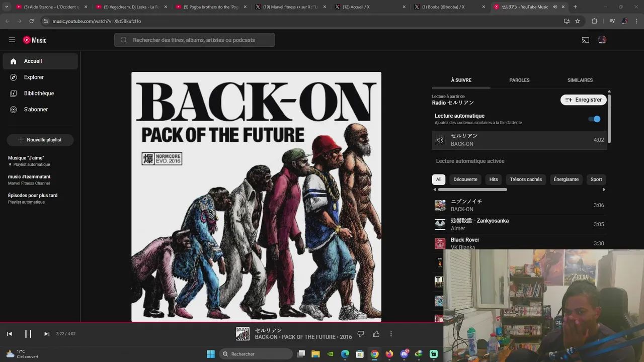This screenshot has width=644, height=362.
Task: Select the Énergisante filter chip
Action: [566, 179]
